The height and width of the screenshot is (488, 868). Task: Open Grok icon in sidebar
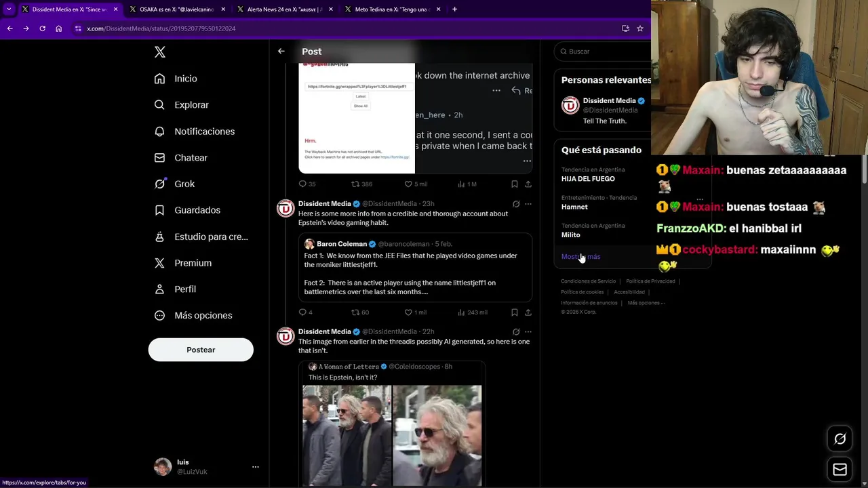point(159,184)
